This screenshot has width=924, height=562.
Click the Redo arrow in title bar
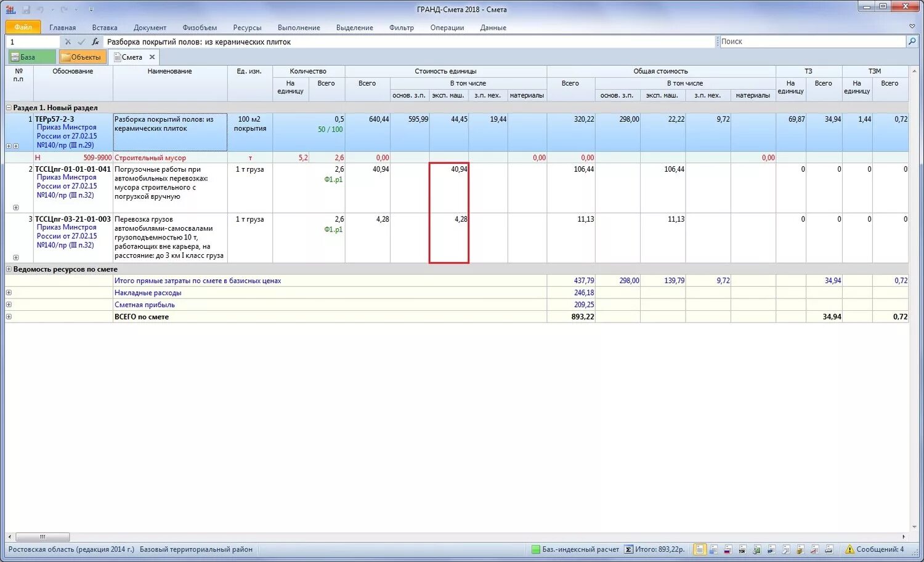coord(64,9)
